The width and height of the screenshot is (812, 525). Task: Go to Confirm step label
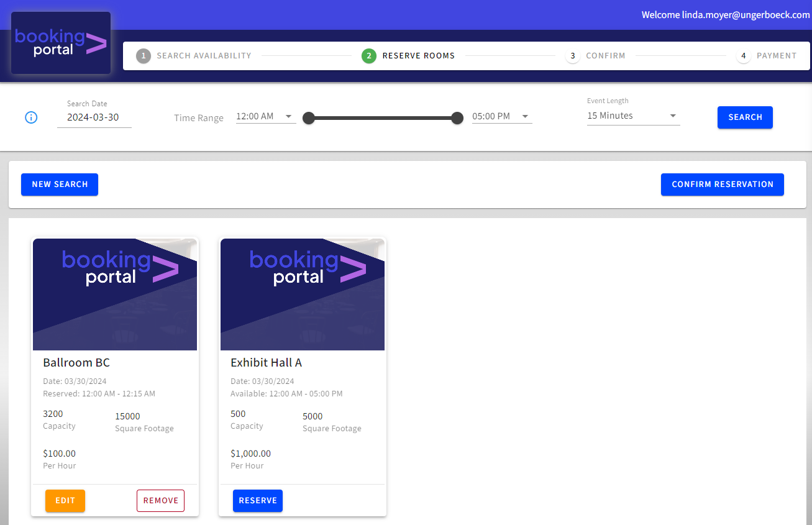coord(606,56)
